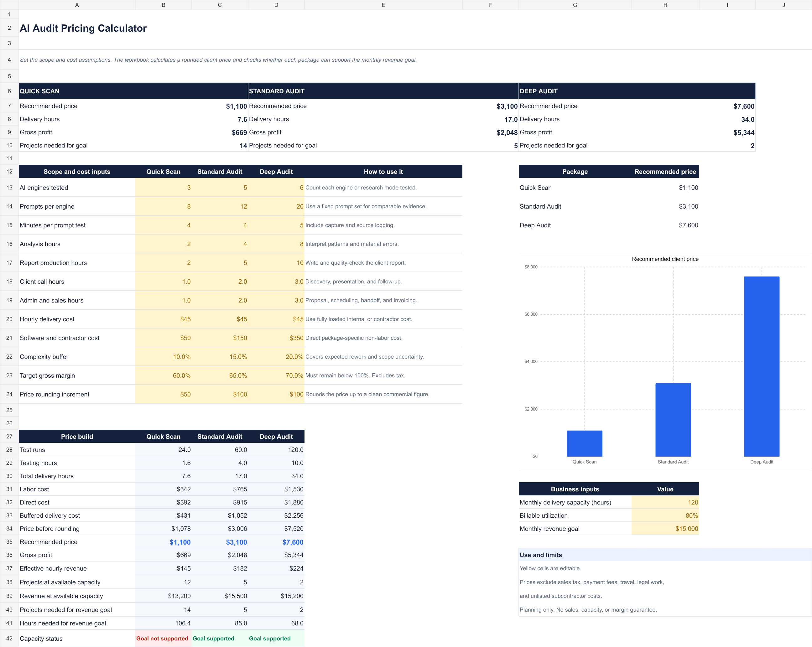Click the STANDARD AUDIT section header

383,91
